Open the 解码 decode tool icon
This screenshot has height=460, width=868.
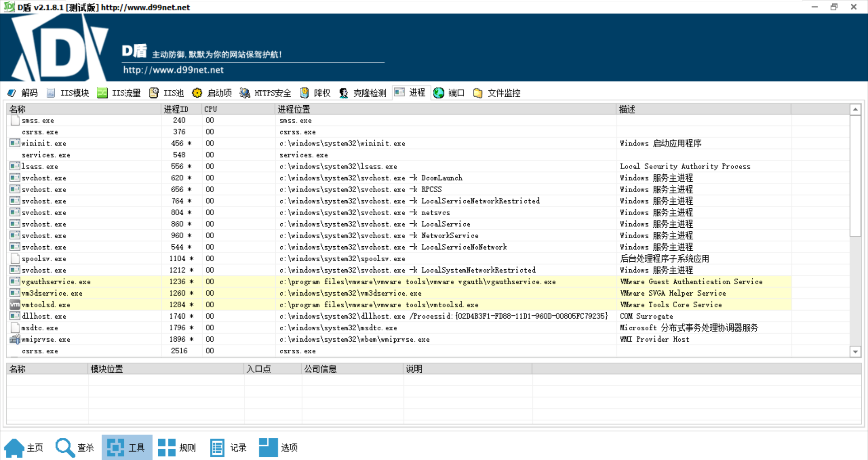pyautogui.click(x=12, y=93)
